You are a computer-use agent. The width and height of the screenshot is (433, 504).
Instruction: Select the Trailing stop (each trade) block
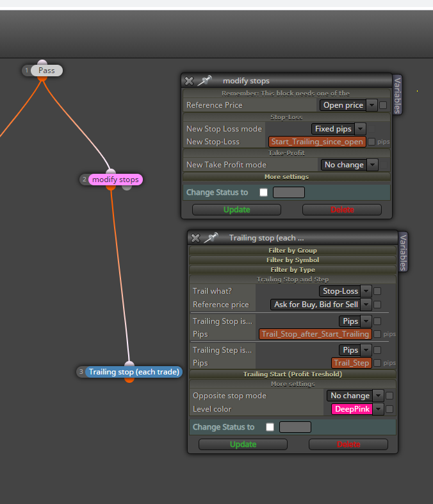(x=134, y=372)
